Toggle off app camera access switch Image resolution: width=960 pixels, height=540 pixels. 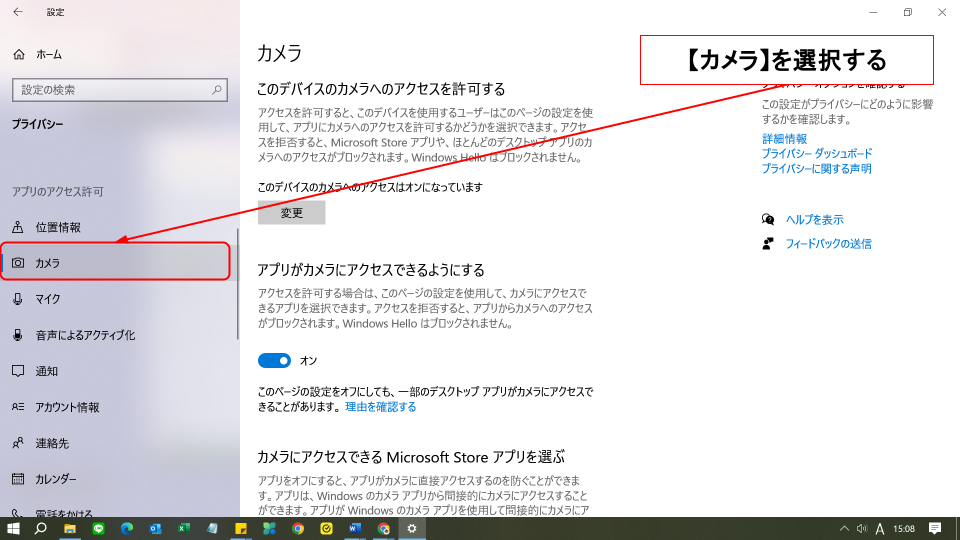click(274, 360)
